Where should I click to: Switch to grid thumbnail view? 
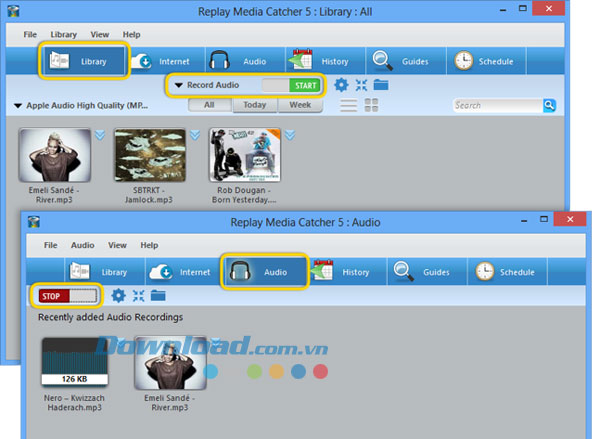[x=371, y=105]
